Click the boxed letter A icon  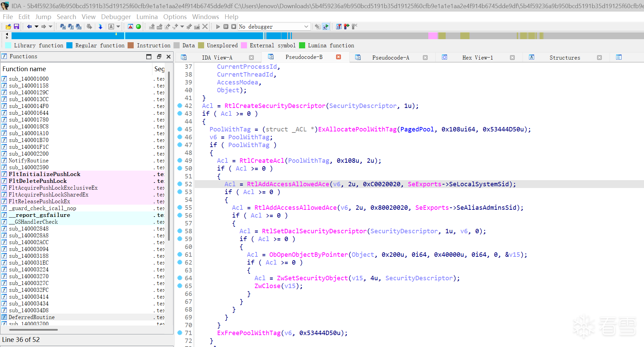coord(111,27)
